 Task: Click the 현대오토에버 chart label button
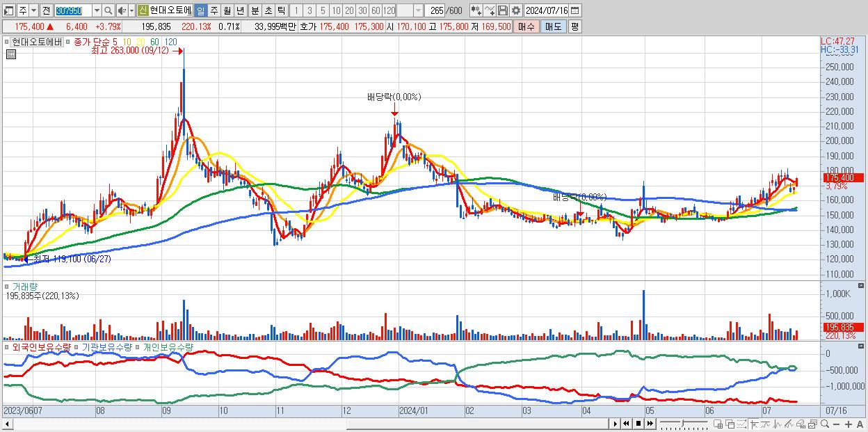(37, 42)
